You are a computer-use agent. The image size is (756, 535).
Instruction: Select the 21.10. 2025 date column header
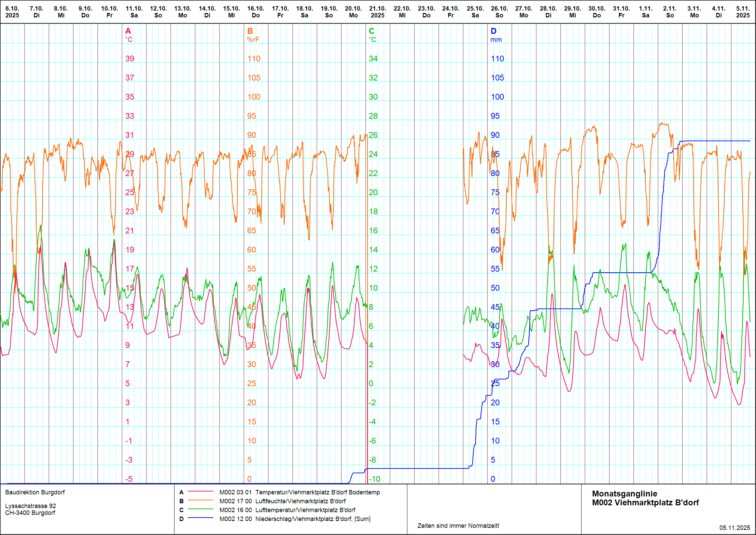pos(377,12)
